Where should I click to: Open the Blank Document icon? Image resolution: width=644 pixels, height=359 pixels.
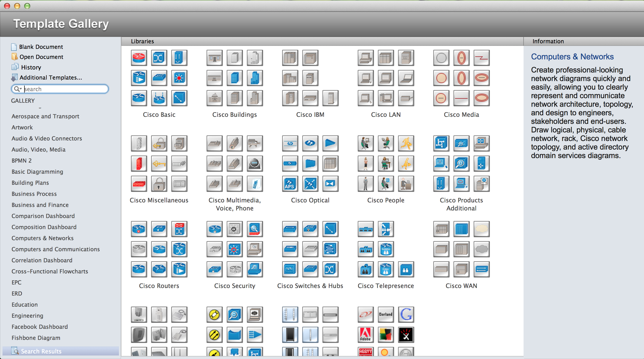pyautogui.click(x=14, y=47)
